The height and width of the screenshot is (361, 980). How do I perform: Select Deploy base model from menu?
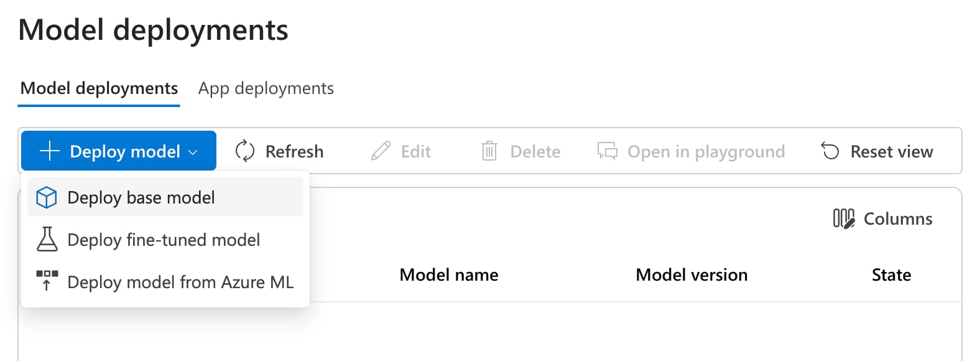point(141,198)
